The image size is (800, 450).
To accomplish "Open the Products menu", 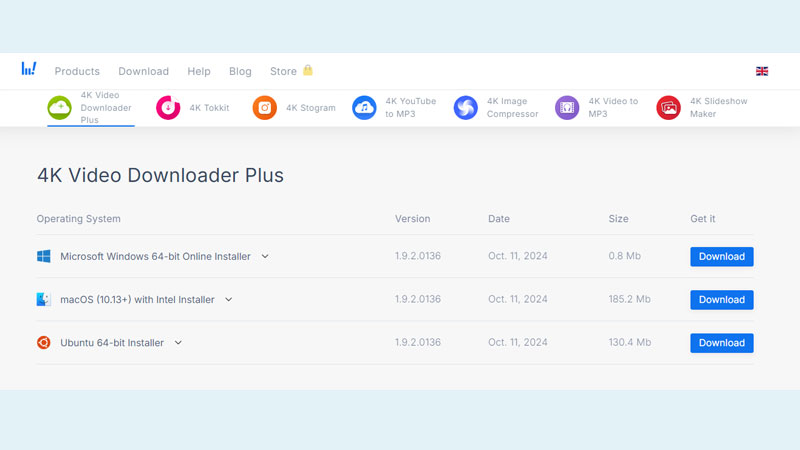I will click(77, 71).
